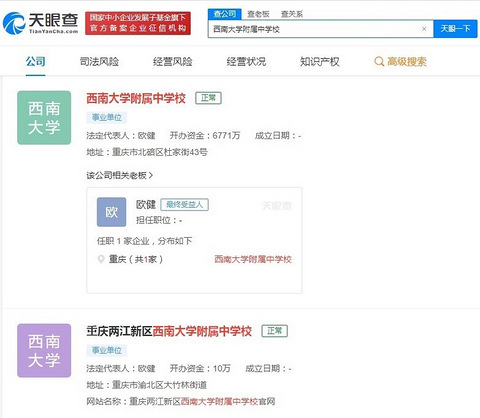Click the 天眼一下 search button
The width and height of the screenshot is (480, 418).
[x=455, y=29]
